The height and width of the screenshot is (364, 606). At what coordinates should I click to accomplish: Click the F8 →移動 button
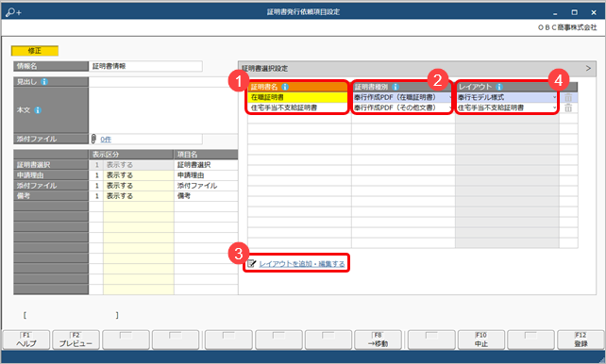click(378, 339)
